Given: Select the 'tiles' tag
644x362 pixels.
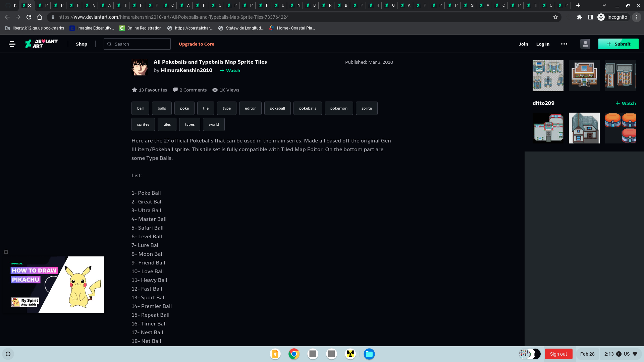Looking at the screenshot, I should pyautogui.click(x=167, y=124).
